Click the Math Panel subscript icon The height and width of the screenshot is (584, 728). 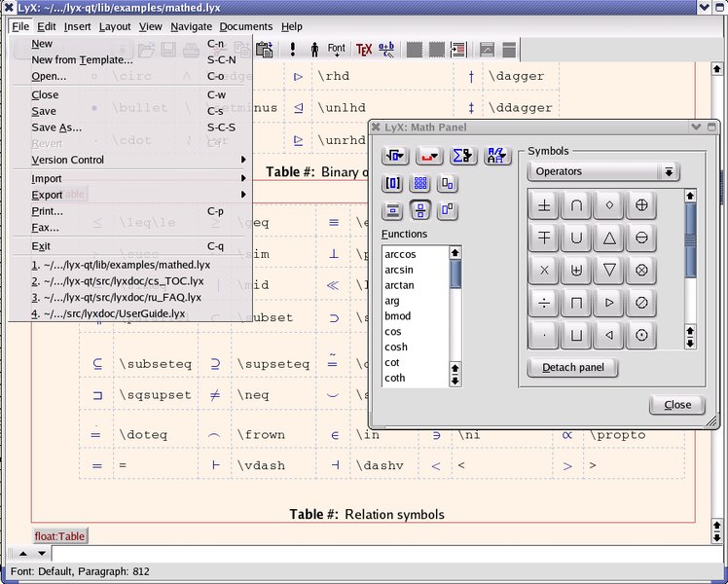coord(447,183)
